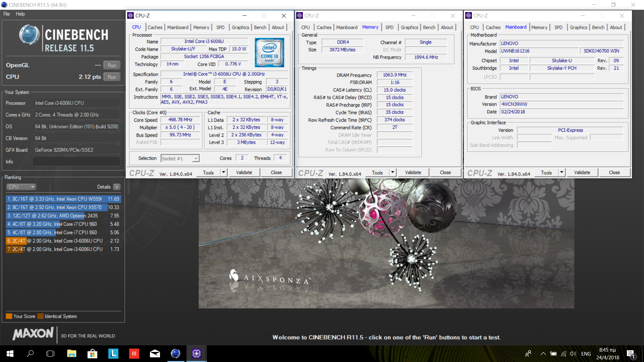Select i3-6006U ranking row scoring 1.73

(63, 249)
